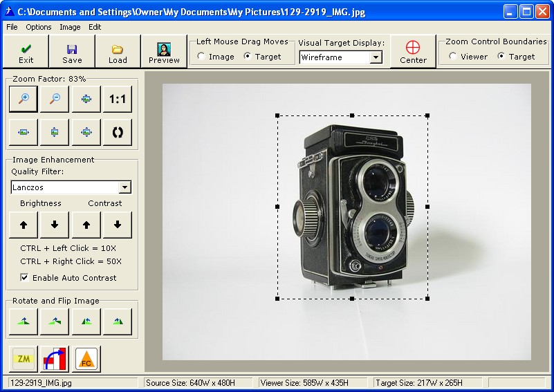Load an image using the folder button

coord(118,51)
